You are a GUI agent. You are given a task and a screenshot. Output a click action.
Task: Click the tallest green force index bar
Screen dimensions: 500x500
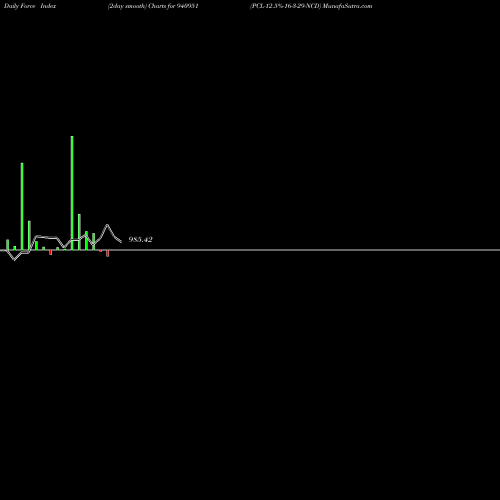(x=72, y=193)
